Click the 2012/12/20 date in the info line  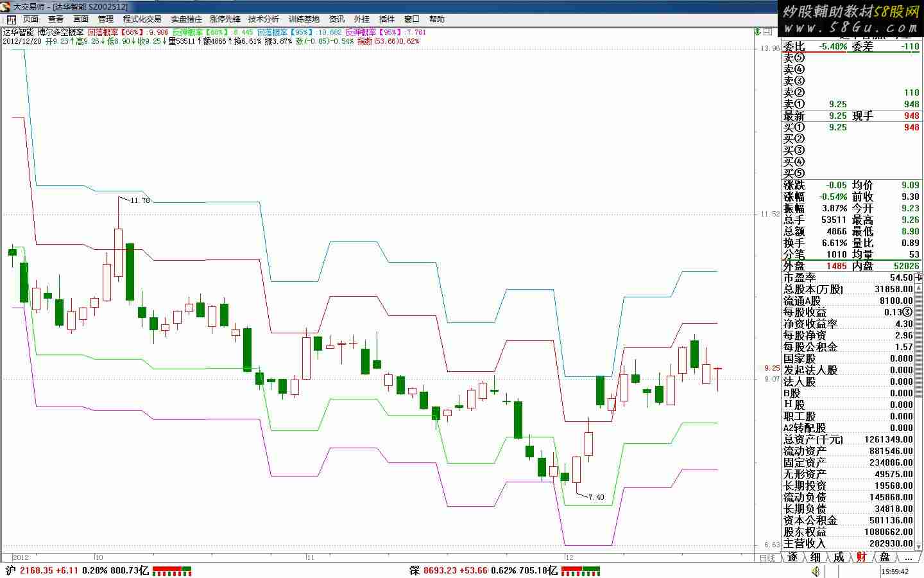(22, 41)
